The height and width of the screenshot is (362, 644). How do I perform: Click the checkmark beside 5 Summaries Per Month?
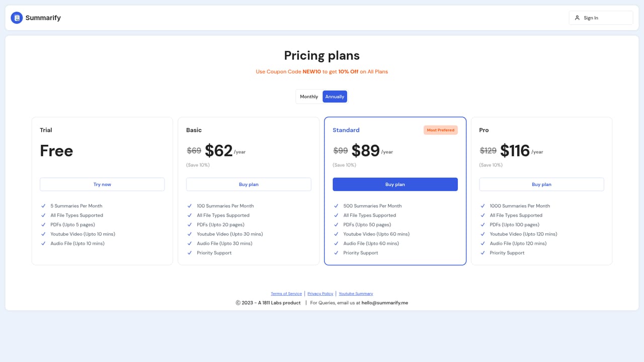(43, 206)
